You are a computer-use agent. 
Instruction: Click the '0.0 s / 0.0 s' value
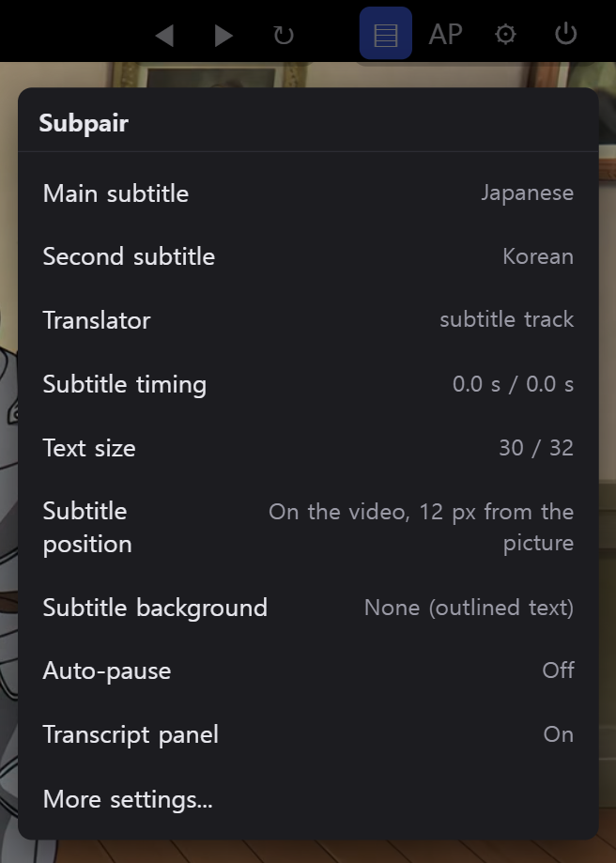pos(513,384)
